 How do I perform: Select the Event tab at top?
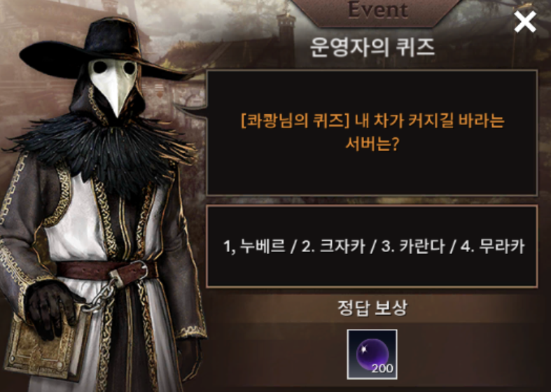click(x=378, y=10)
